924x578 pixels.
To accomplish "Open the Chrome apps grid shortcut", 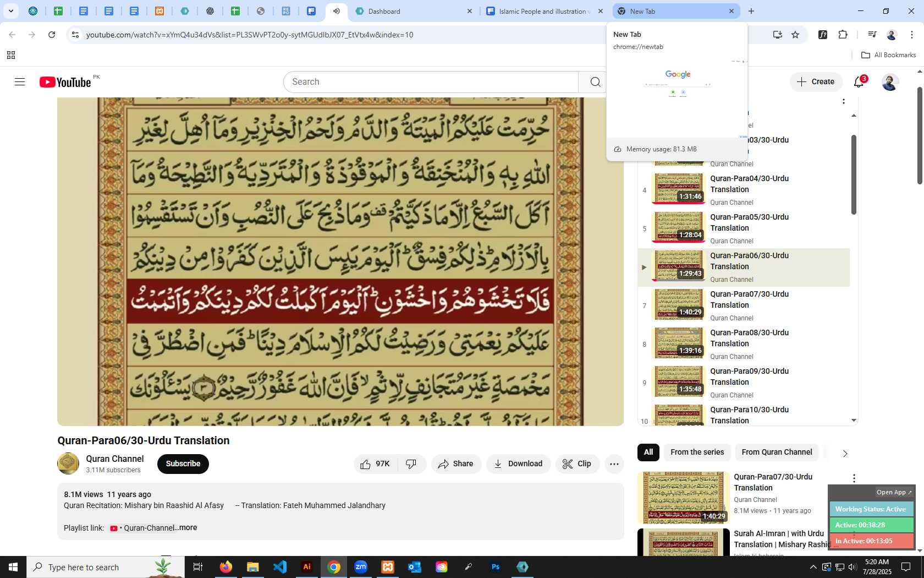I will [x=11, y=55].
